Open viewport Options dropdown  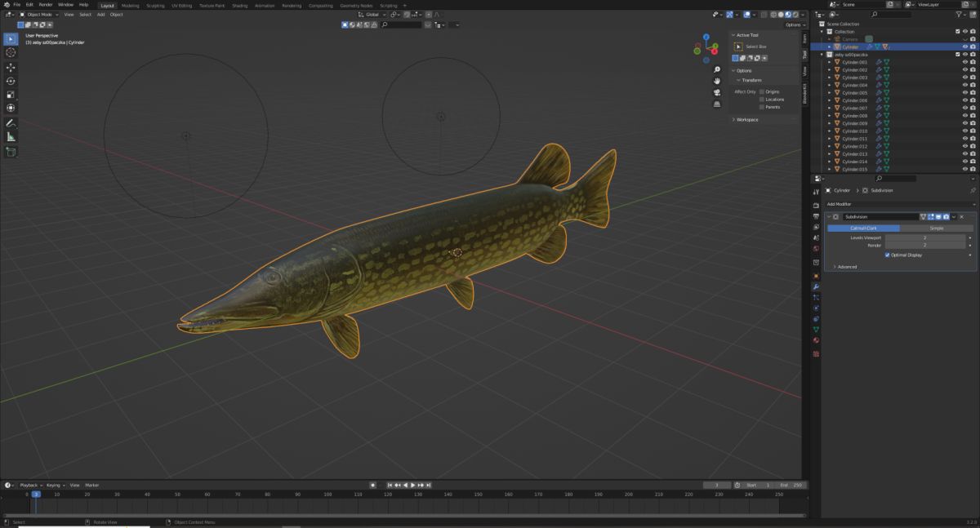[x=794, y=24]
